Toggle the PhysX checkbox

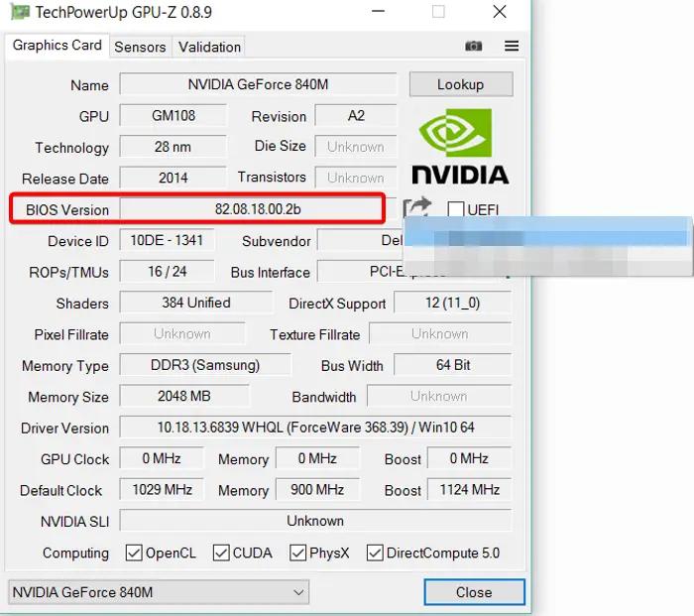[297, 553]
